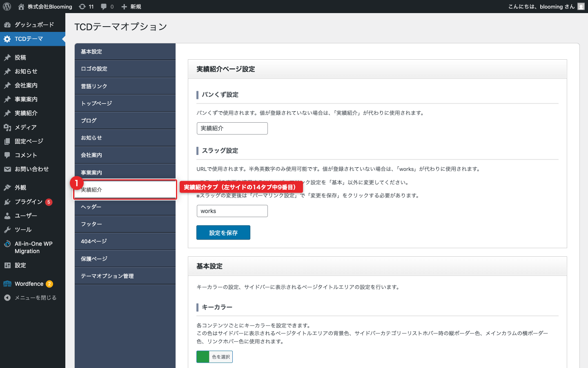Click the pin icon beside 事業案内 in admin sidebar
This screenshot has width=588, height=368.
pos(7,99)
